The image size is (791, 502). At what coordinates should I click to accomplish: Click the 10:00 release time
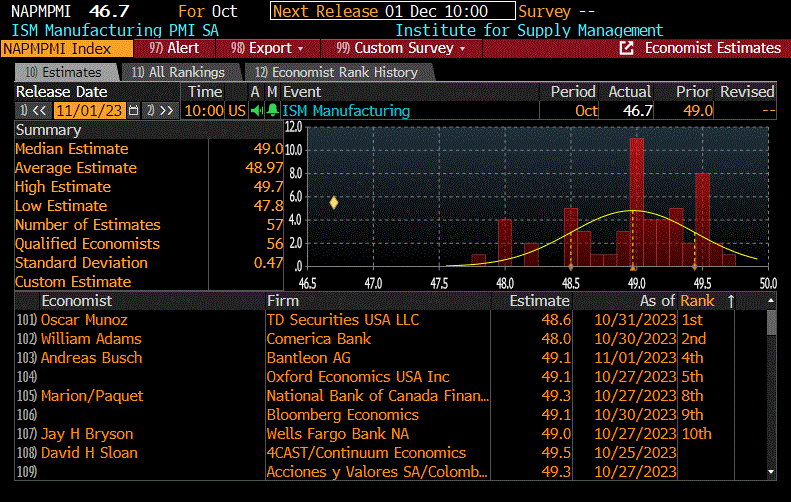[x=204, y=110]
